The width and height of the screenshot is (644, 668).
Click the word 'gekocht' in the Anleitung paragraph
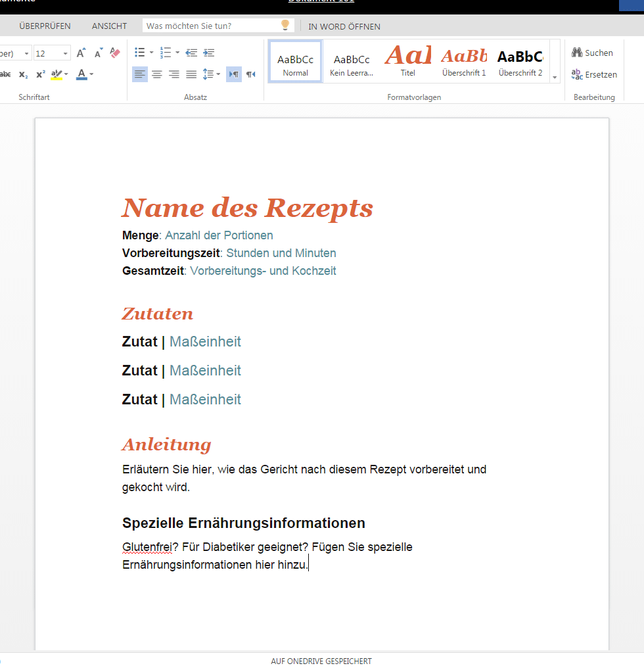pos(142,487)
